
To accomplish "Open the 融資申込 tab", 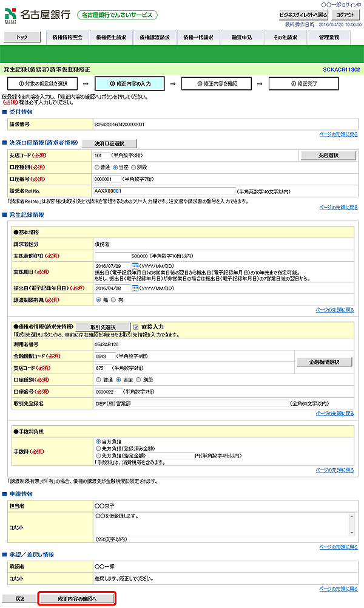I will 242,38.
